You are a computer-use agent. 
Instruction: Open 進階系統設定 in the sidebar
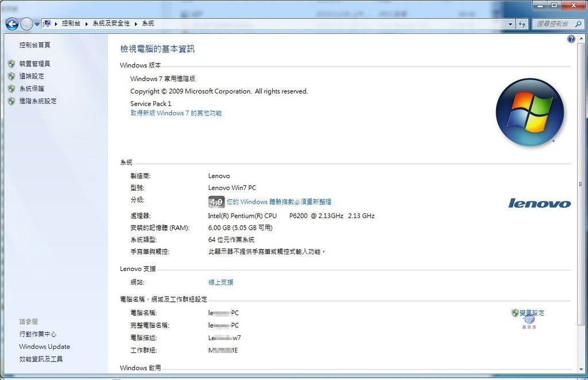pos(38,101)
